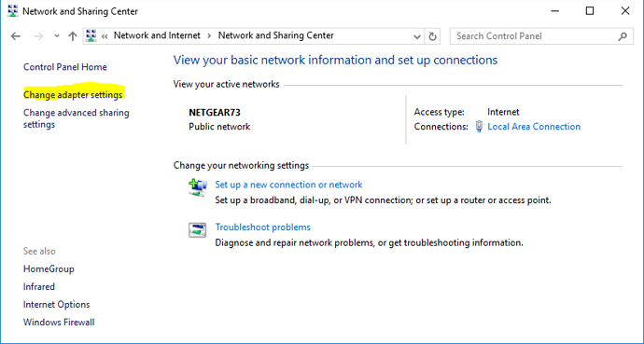Screen dimensions: 644x344
Task: Open Set up a new connection link
Action: point(288,185)
